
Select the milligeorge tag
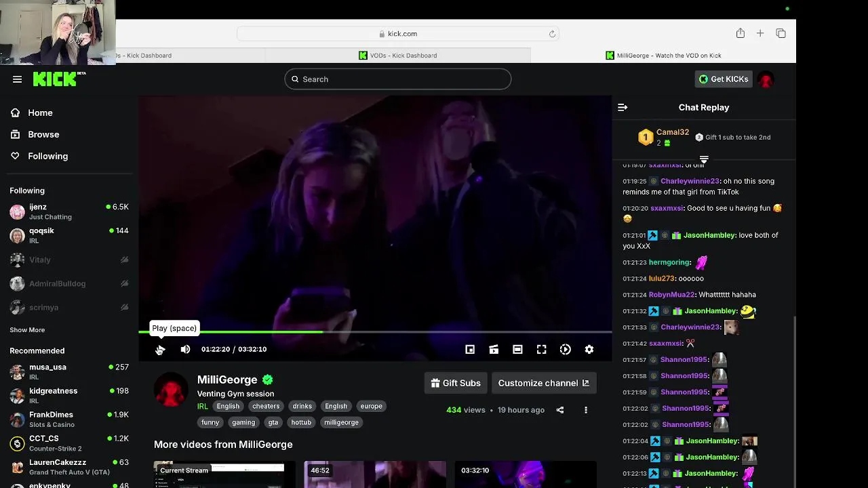[341, 422]
